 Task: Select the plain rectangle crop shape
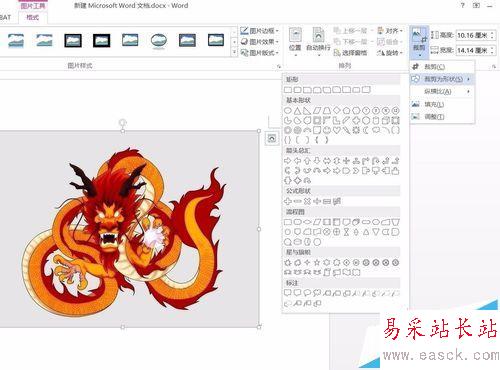(x=288, y=90)
